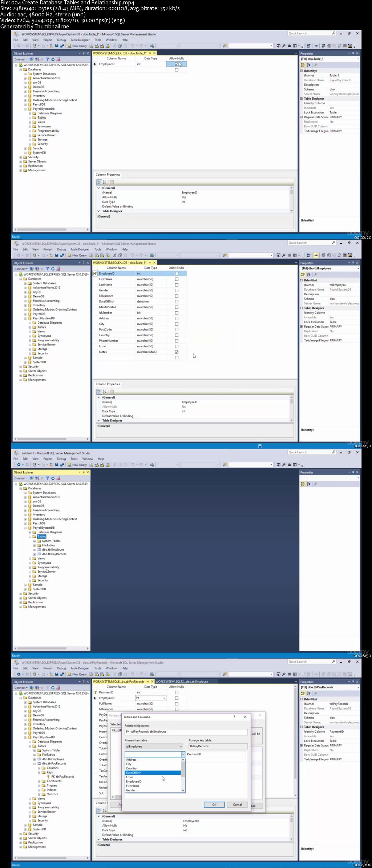This screenshot has width=372, height=868.
Task: Toggle Allow Nulls checkbox for the FirstName row
Action: point(177,279)
